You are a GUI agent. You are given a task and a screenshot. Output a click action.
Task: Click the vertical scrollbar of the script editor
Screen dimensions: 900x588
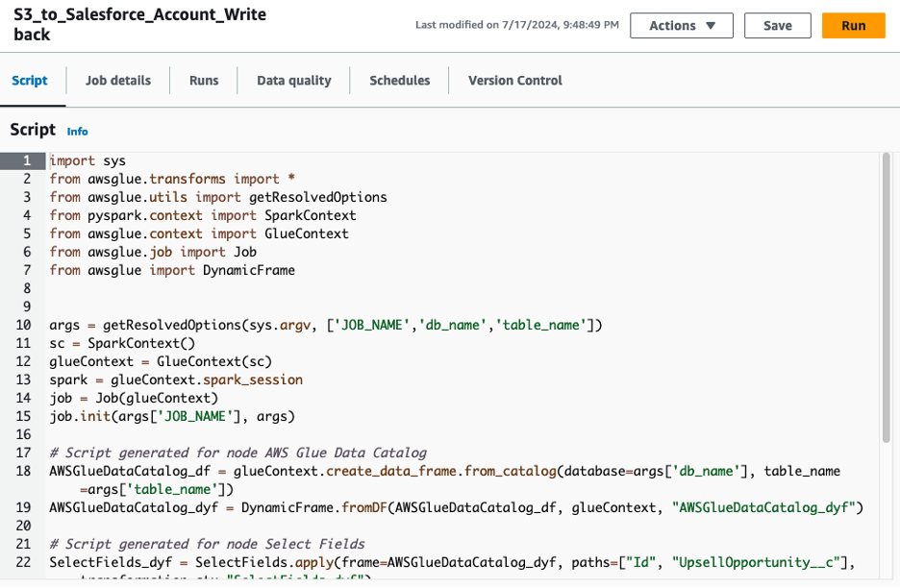[886, 297]
